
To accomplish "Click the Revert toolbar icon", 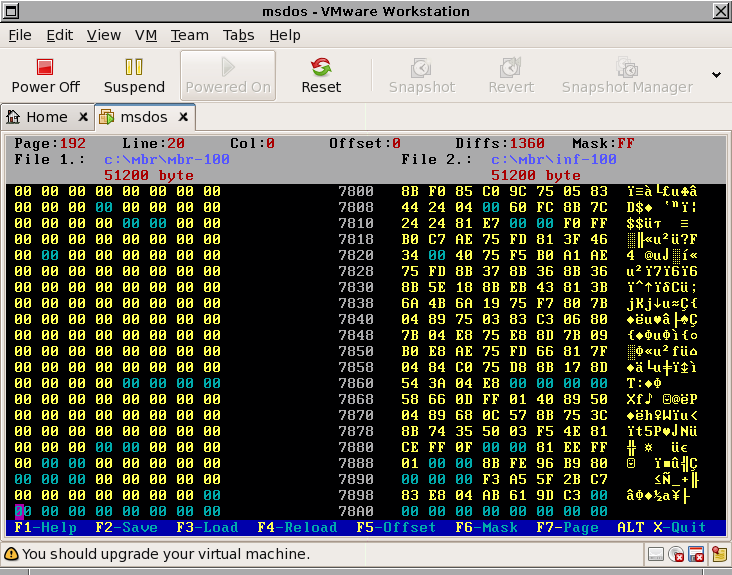I will [x=511, y=76].
